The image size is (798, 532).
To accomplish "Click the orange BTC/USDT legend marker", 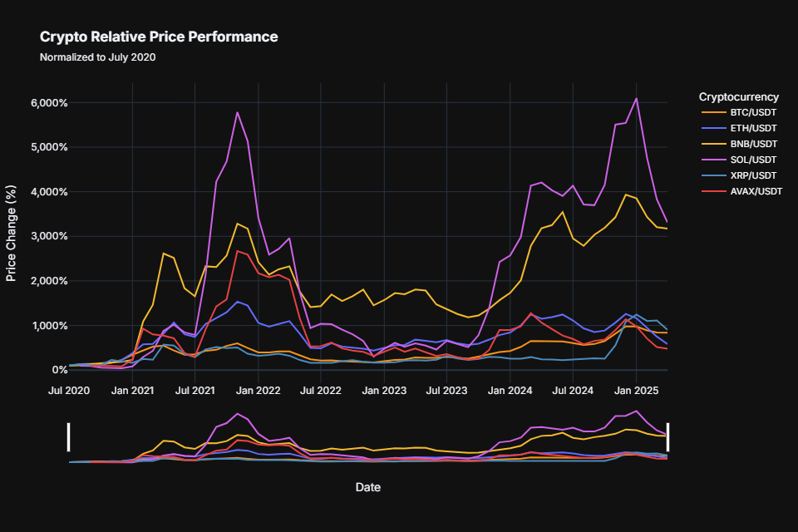I will tap(715, 112).
